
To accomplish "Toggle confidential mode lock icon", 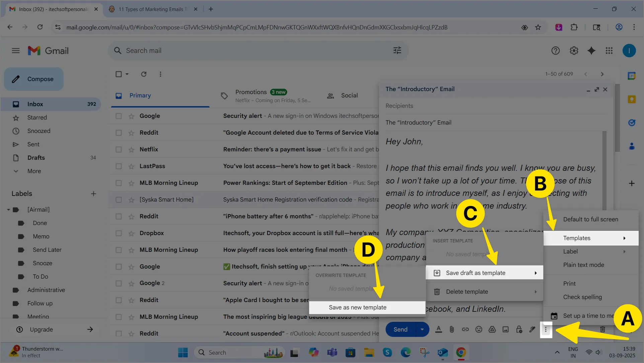I will tap(519, 330).
